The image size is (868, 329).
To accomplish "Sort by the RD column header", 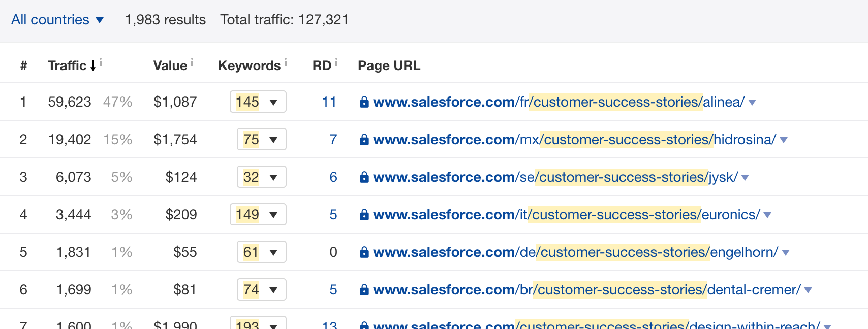I will click(x=322, y=65).
